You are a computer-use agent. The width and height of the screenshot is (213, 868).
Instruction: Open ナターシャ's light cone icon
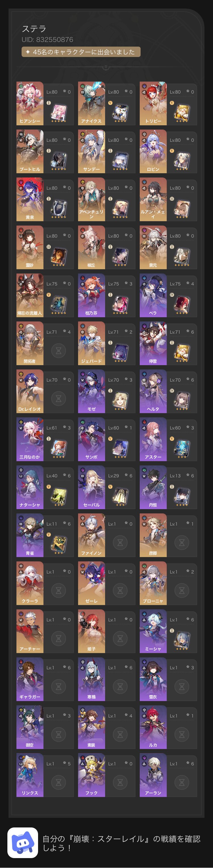pos(59,497)
